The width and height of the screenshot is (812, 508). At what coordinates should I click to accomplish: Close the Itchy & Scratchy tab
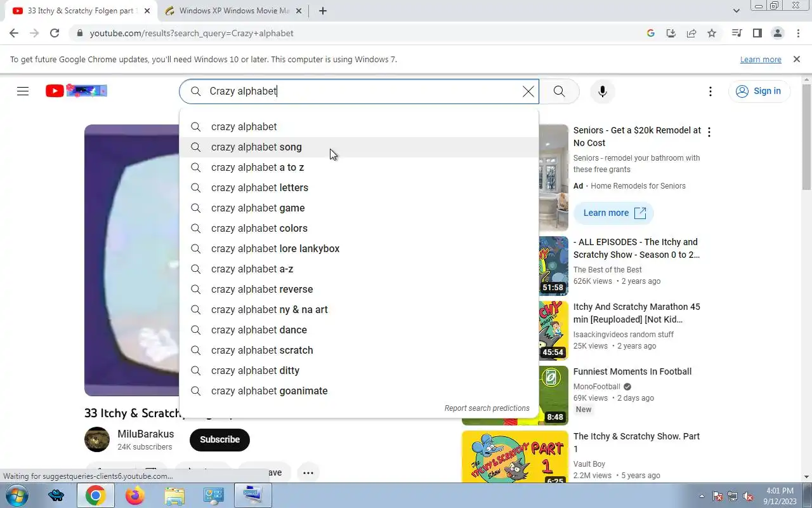point(147,11)
